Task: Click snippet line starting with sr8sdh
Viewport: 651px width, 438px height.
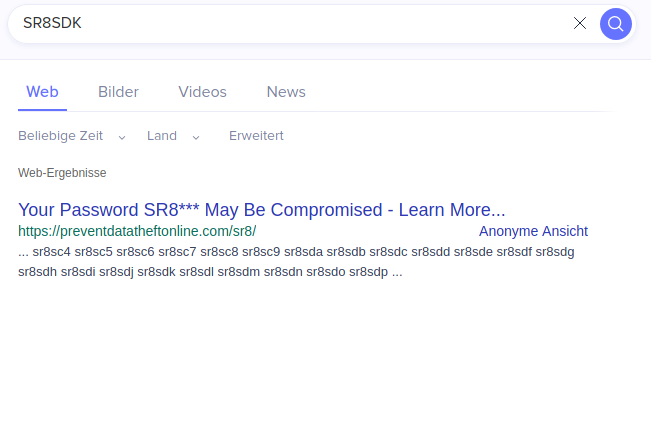Action: (210, 271)
